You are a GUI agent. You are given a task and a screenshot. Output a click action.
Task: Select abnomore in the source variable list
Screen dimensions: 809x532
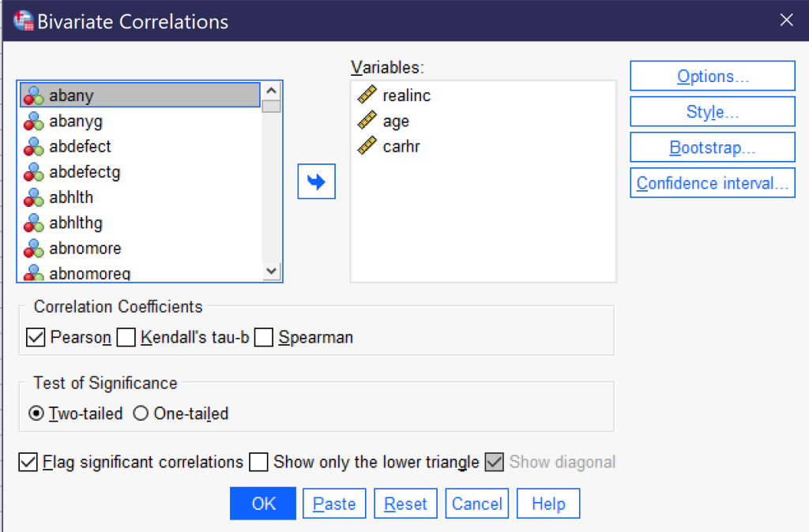(x=140, y=248)
